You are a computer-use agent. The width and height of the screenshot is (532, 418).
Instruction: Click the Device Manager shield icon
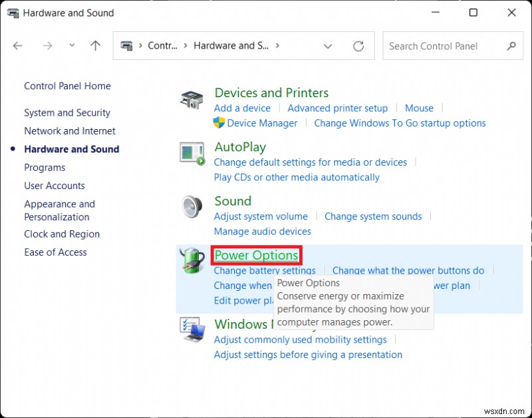pos(219,123)
